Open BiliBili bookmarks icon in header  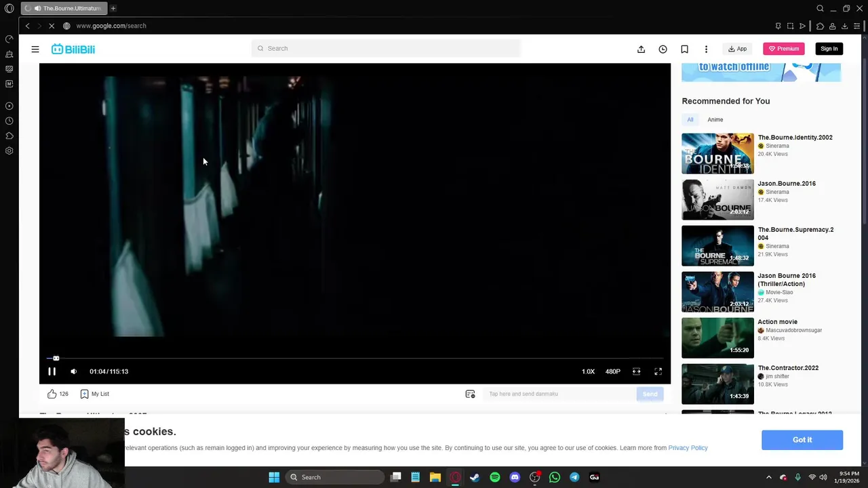coord(684,49)
